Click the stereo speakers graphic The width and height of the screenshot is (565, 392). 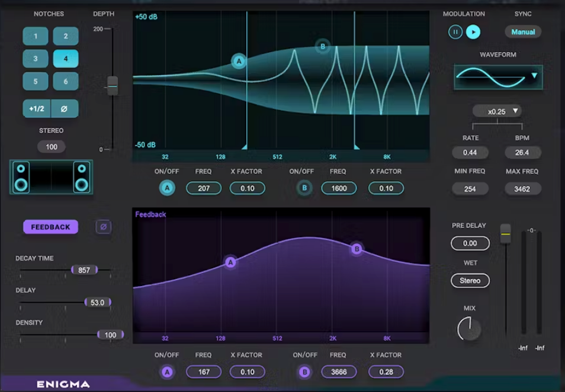click(x=51, y=176)
